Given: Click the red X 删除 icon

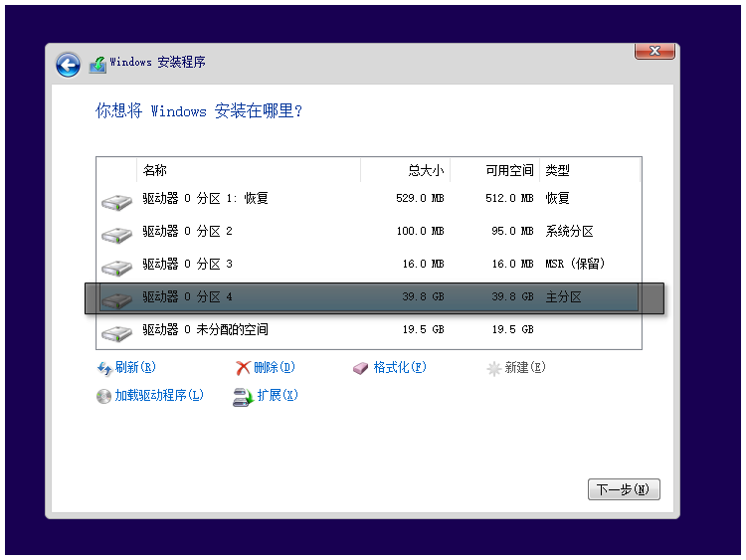Looking at the screenshot, I should click(243, 368).
